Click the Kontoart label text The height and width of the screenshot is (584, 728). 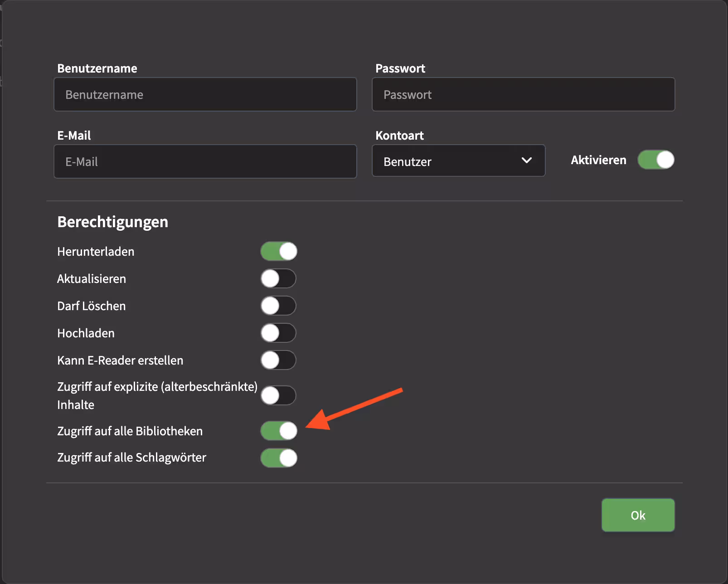coord(399,136)
